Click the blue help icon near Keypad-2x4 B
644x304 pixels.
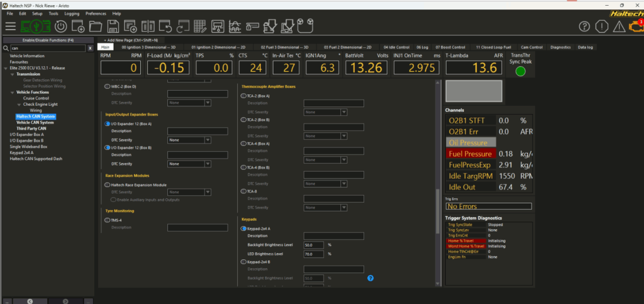(x=370, y=278)
